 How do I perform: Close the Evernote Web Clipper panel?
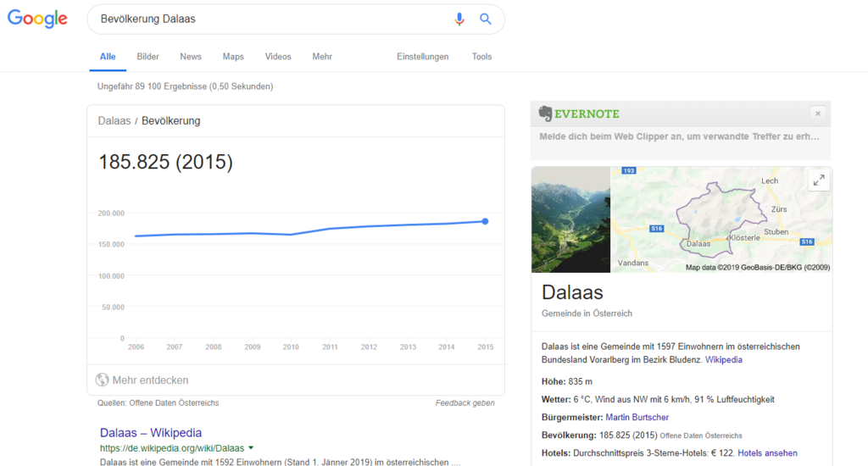coord(817,113)
